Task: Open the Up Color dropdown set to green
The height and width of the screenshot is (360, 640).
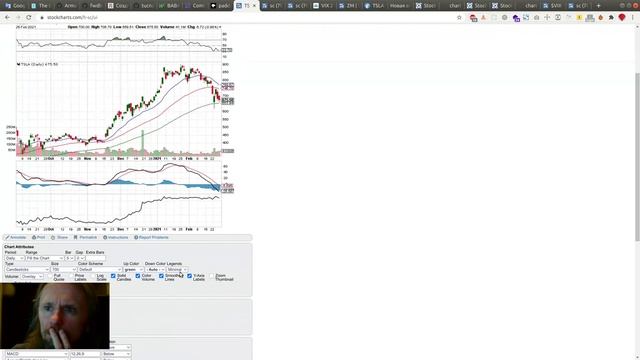Action: tap(133, 269)
